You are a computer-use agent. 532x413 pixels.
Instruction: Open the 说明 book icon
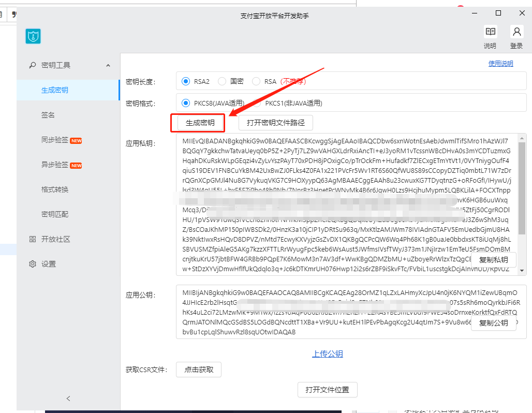coord(490,32)
